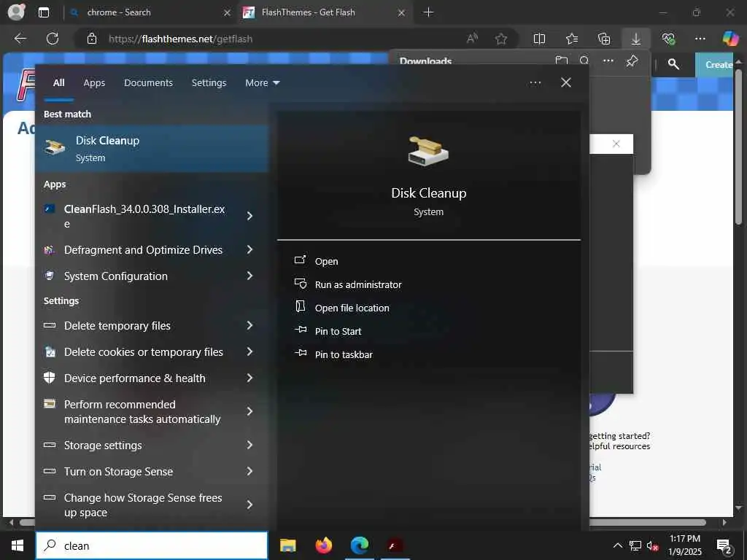Refresh the FlashThemes page
The image size is (747, 560).
[53, 39]
